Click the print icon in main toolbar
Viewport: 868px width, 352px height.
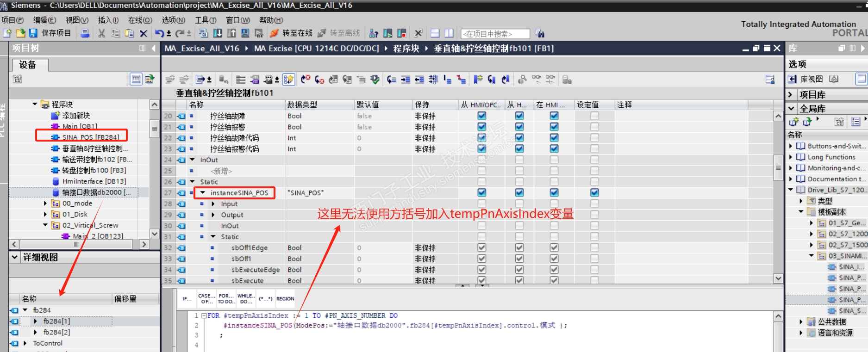click(85, 33)
